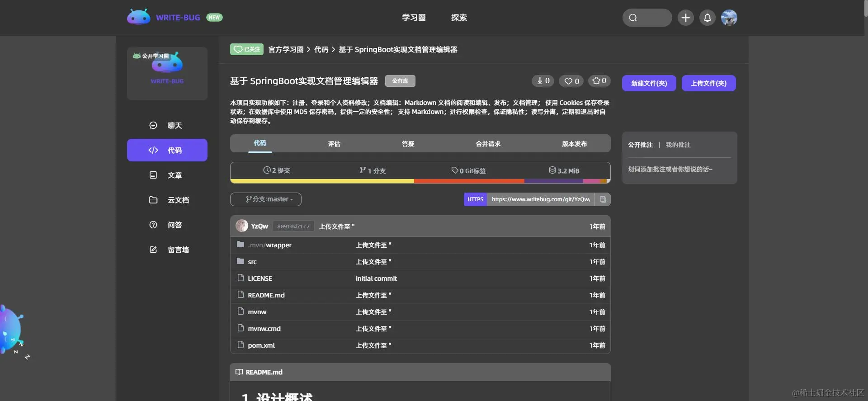View the 0 Git标签 tags

click(469, 170)
